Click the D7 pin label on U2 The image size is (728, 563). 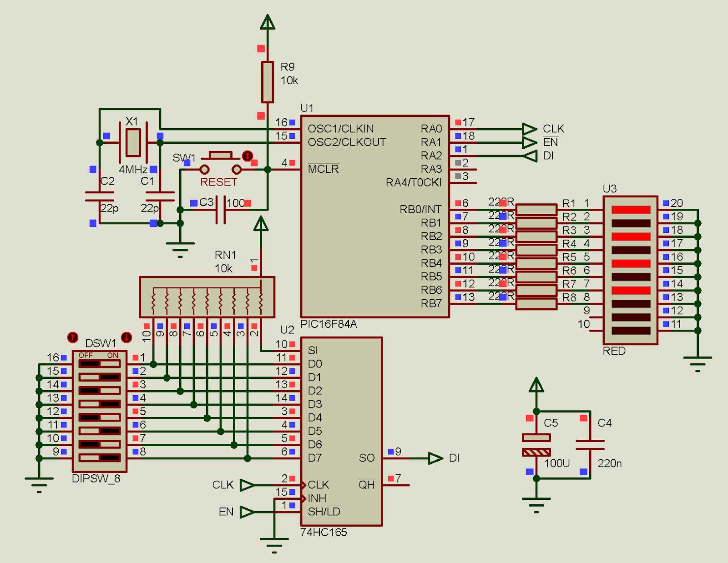click(315, 458)
